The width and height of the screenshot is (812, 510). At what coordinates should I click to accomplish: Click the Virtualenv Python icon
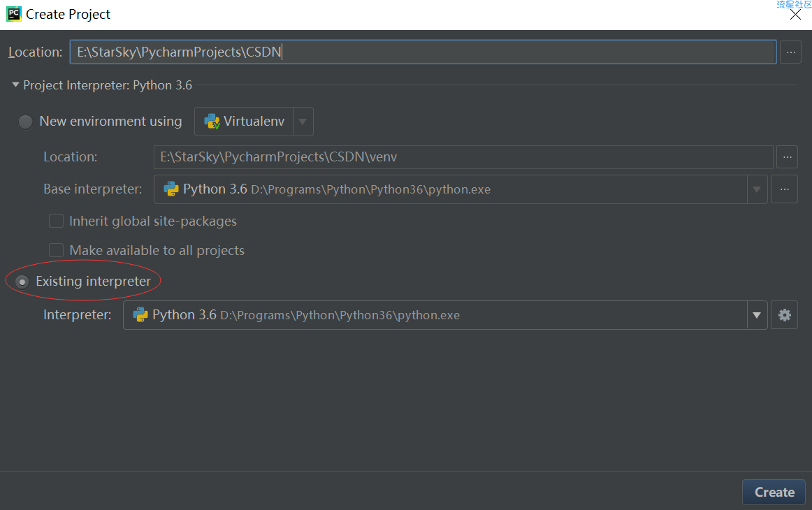coord(212,122)
